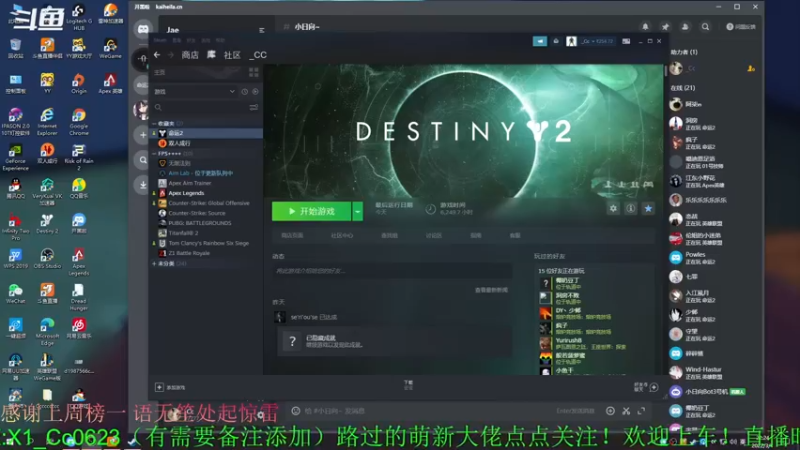Open the 社区中心 community hub link

click(x=342, y=235)
